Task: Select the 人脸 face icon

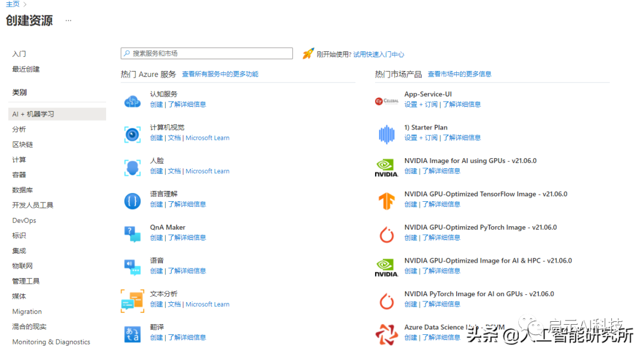Action: (132, 168)
